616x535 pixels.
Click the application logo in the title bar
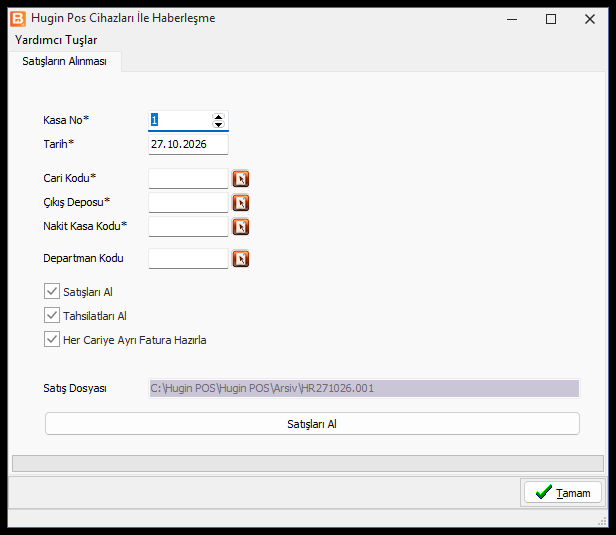coord(18,19)
